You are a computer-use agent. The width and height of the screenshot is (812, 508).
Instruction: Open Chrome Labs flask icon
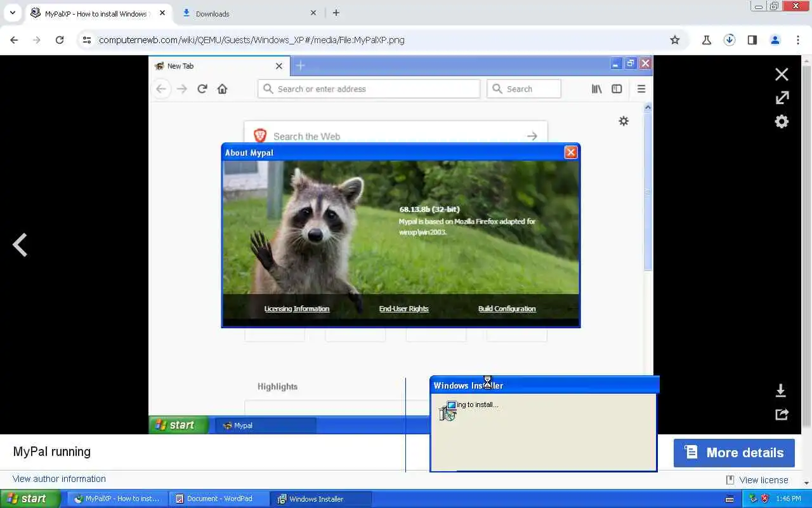706,40
